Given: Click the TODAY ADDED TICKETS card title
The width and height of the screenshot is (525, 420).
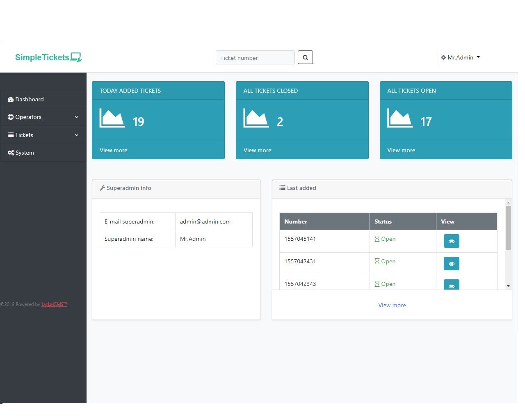Looking at the screenshot, I should pyautogui.click(x=130, y=91).
